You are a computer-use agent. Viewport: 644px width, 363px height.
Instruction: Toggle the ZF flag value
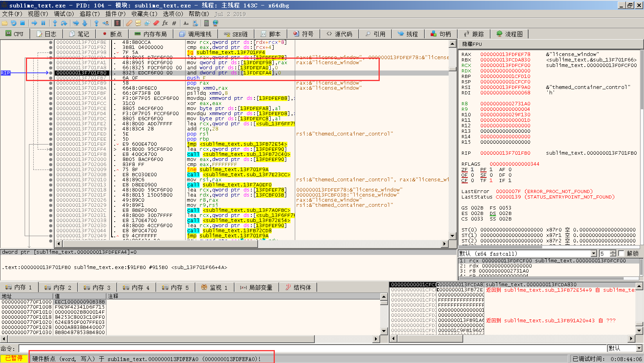(x=472, y=170)
